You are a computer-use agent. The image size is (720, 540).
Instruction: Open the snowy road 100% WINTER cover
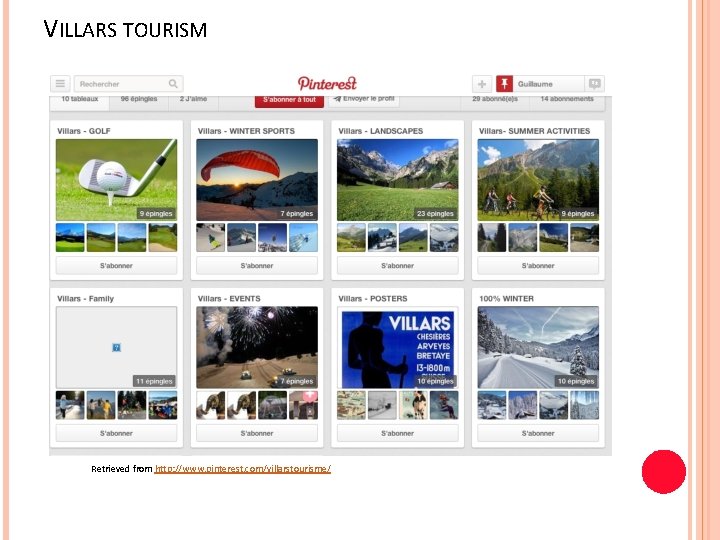coord(538,347)
